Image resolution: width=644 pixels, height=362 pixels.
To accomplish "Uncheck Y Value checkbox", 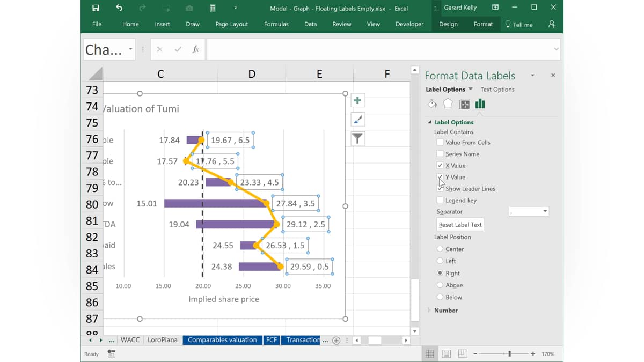I will [440, 177].
